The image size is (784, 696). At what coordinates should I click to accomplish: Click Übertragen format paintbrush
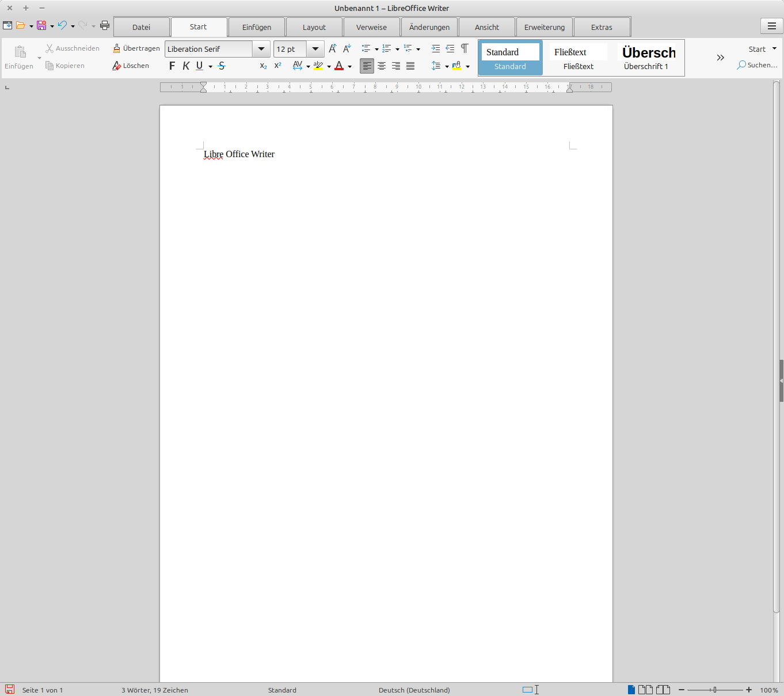[136, 48]
